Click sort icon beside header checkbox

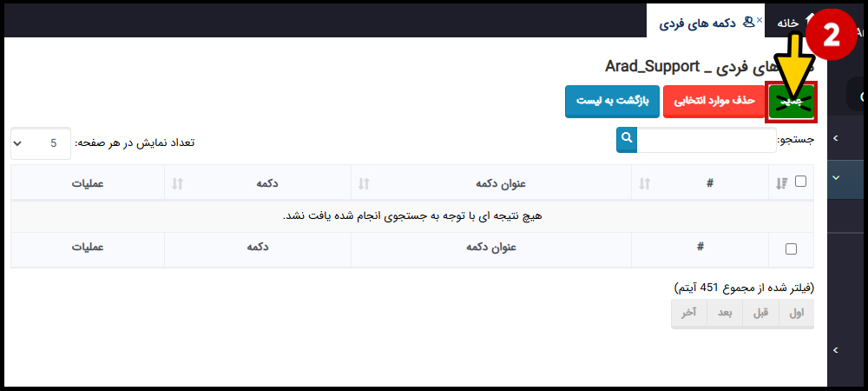781,184
